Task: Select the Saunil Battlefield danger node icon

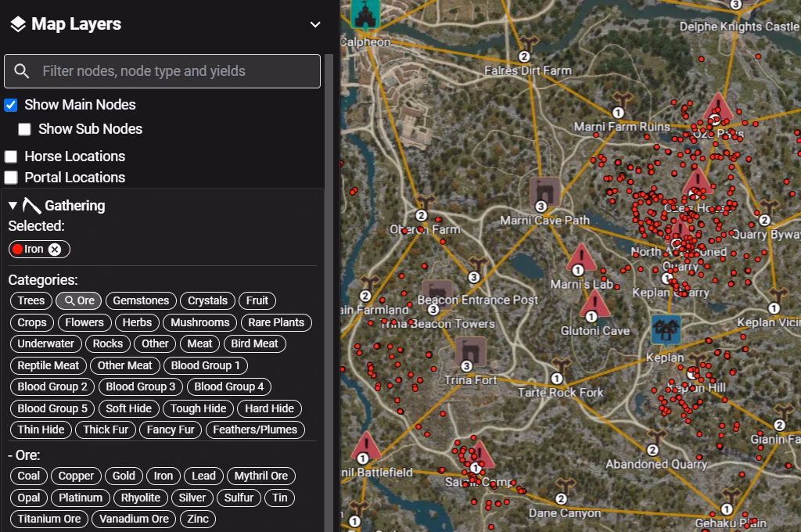Action: tap(366, 446)
